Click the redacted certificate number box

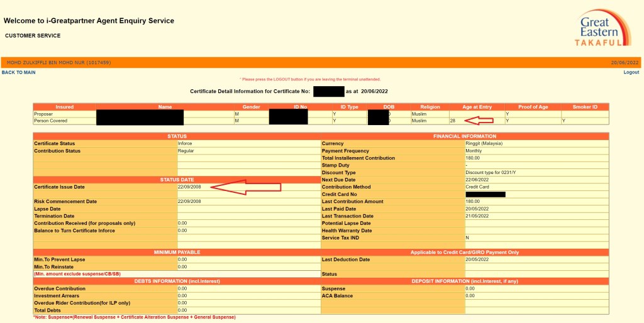[x=328, y=92]
